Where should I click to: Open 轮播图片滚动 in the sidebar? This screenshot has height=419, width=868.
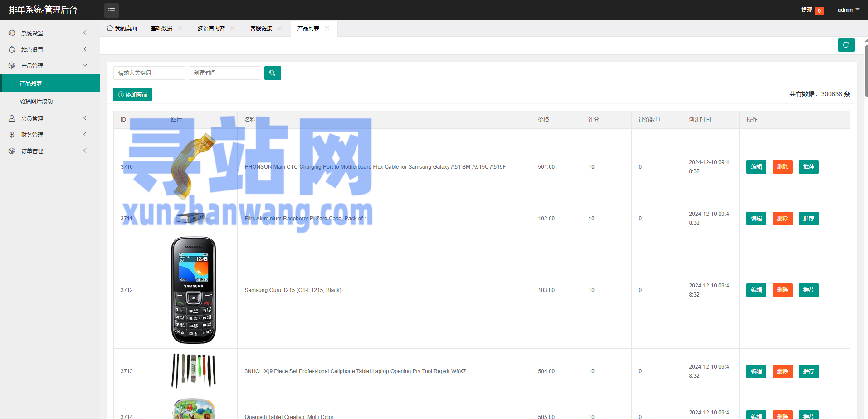[x=50, y=101]
